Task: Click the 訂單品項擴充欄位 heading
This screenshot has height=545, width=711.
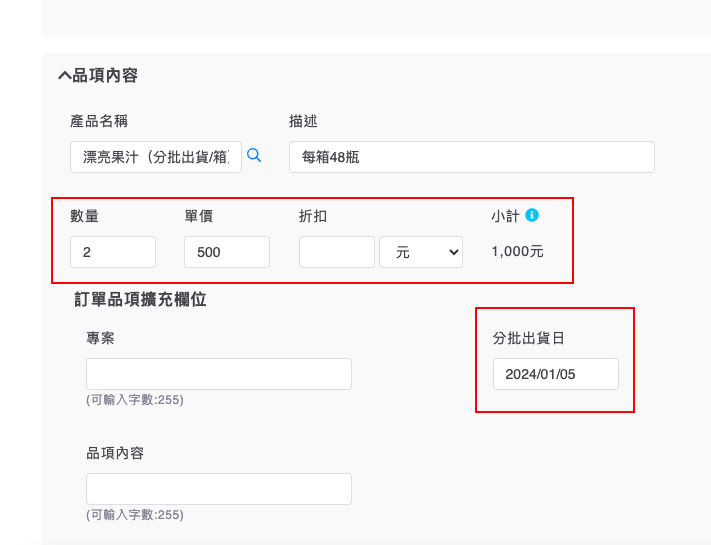Action: click(x=140, y=299)
